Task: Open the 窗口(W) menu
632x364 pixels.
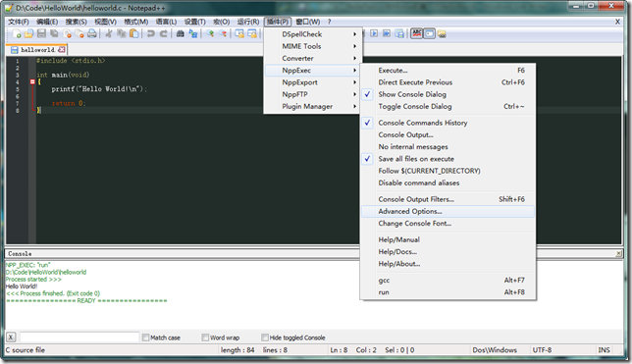Action: [x=308, y=22]
